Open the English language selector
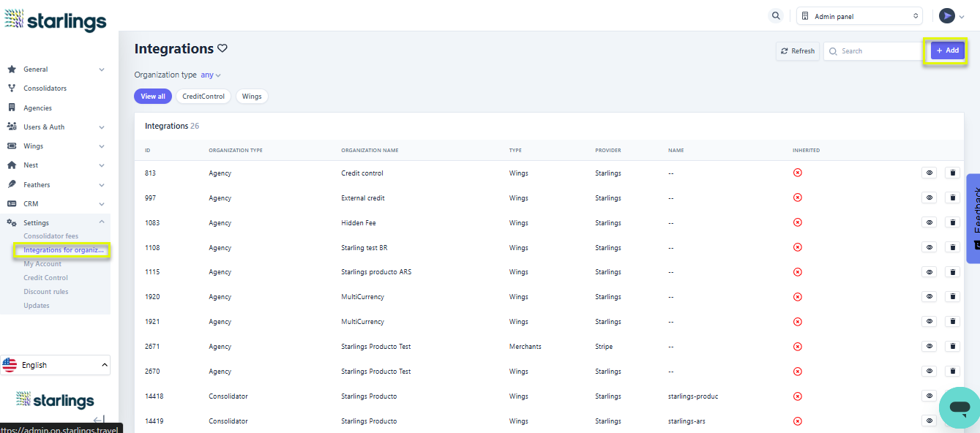 pos(56,365)
